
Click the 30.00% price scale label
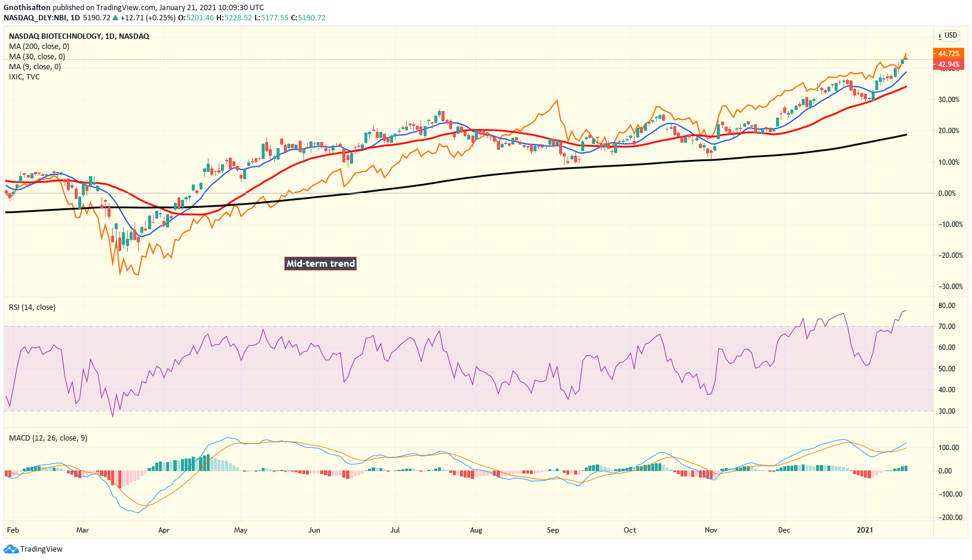949,100
